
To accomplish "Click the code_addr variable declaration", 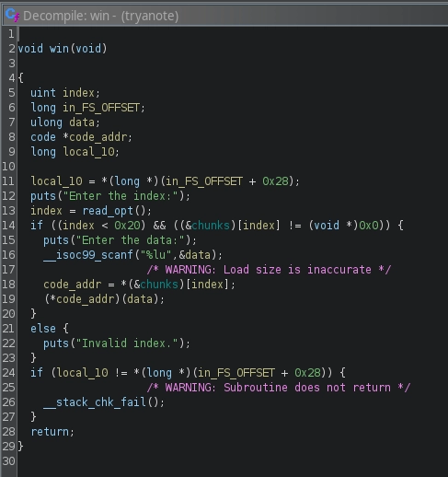I will click(98, 137).
